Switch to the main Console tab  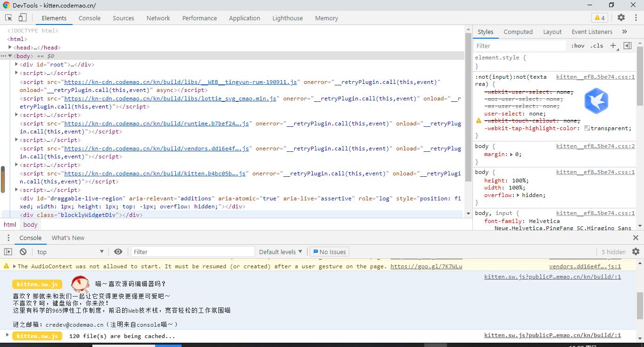click(90, 18)
